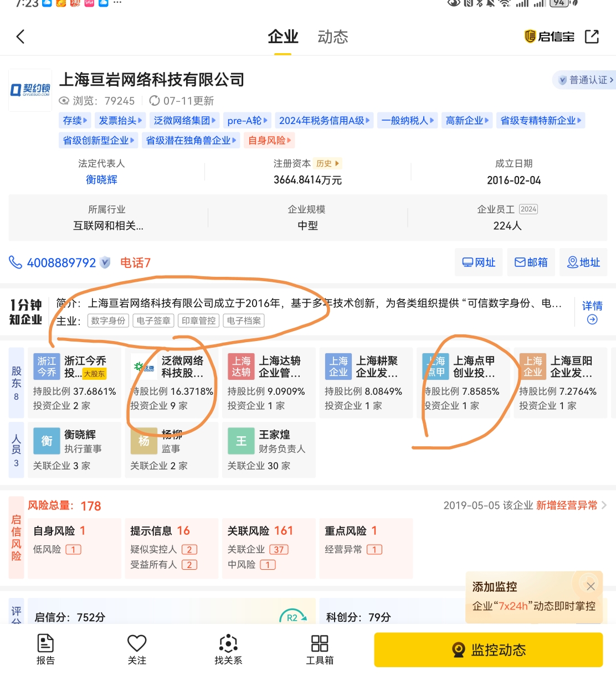Open the 启信分 752分 score
The height and width of the screenshot is (676, 616).
click(70, 617)
